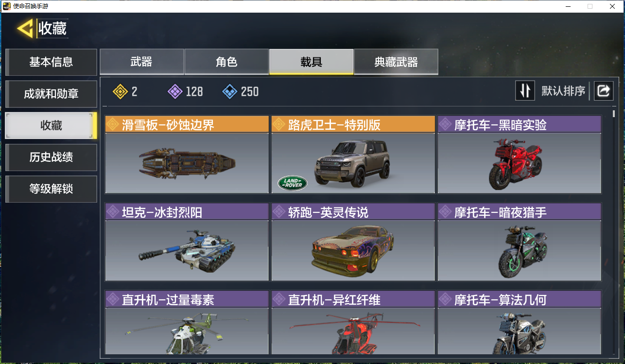Click the blue rare rarity counter icon
625x364 pixels.
(230, 91)
